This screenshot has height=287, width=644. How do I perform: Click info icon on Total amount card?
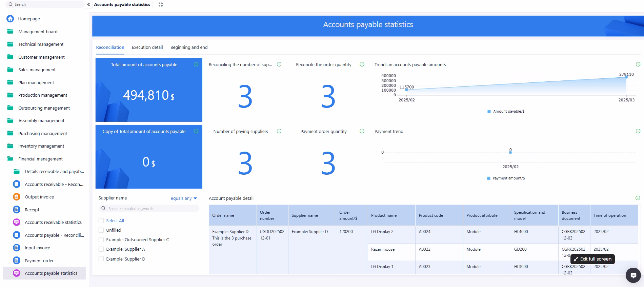[196, 64]
